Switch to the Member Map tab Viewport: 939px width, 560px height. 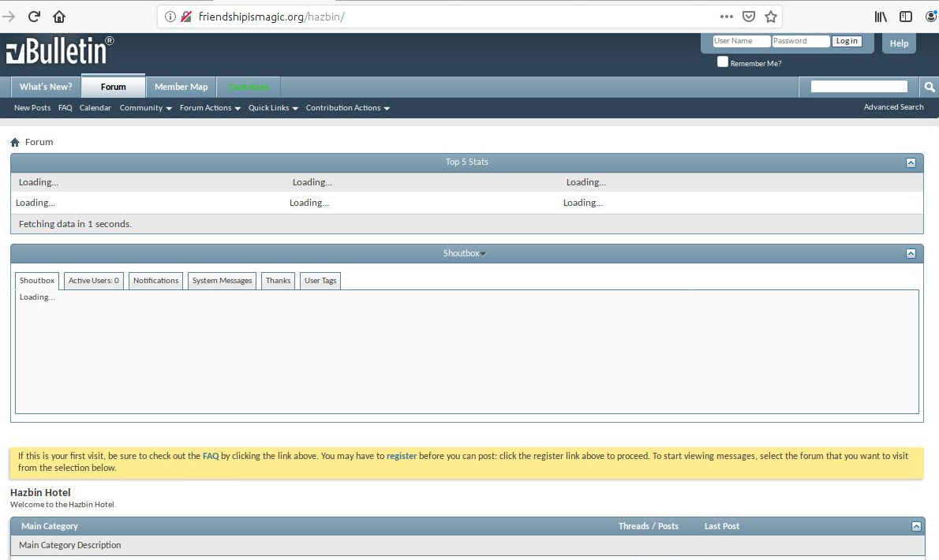[x=181, y=87]
